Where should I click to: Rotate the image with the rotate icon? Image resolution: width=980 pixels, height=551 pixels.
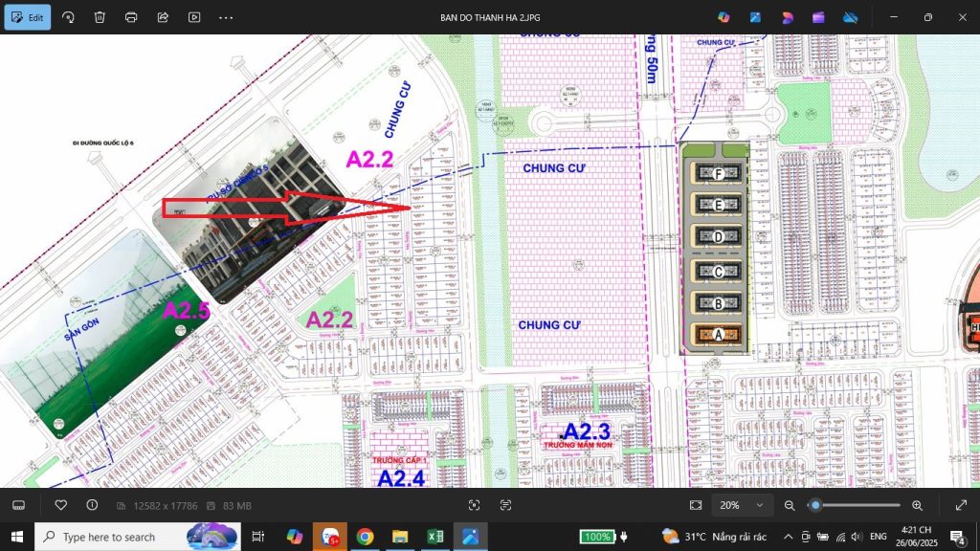tap(68, 17)
